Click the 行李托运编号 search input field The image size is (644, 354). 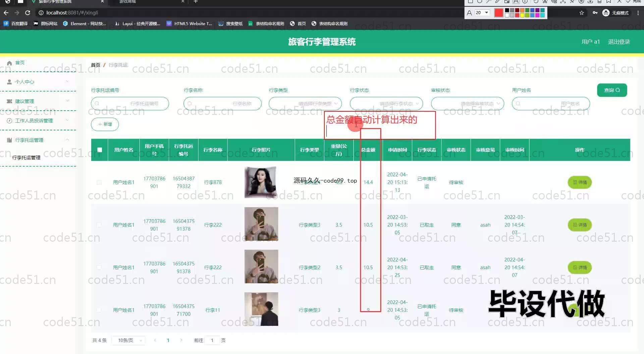point(130,104)
